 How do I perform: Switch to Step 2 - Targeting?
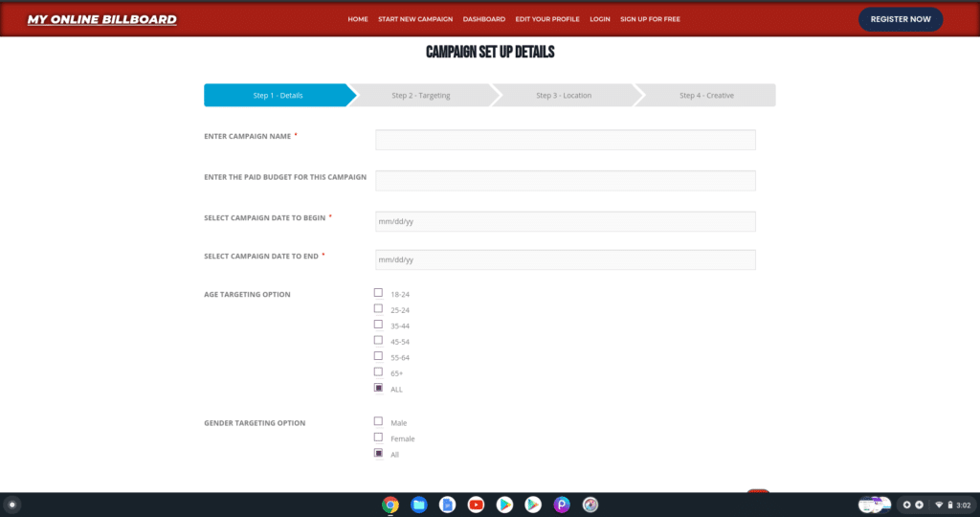421,95
